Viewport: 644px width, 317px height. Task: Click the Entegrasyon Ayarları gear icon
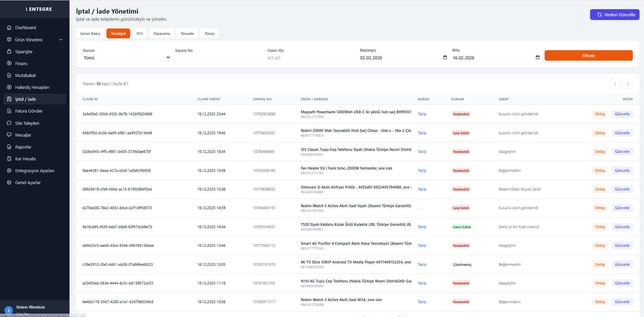9,171
